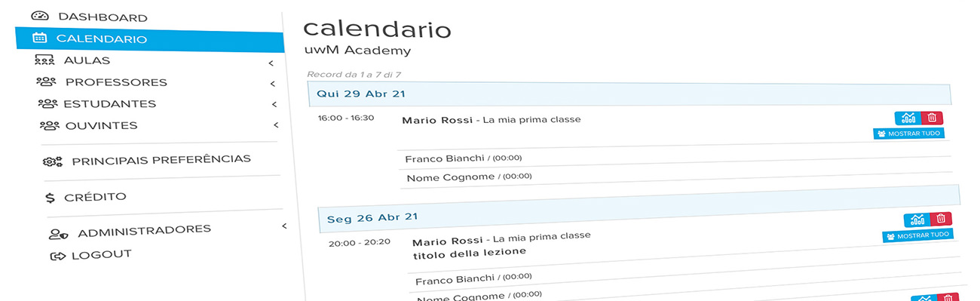Expand the Professores submenu chevron

[273, 84]
